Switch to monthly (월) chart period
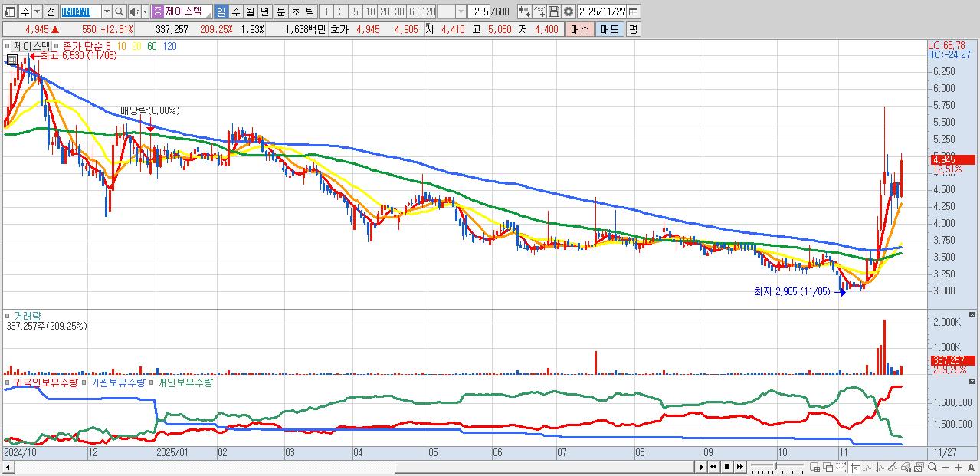 coord(250,11)
